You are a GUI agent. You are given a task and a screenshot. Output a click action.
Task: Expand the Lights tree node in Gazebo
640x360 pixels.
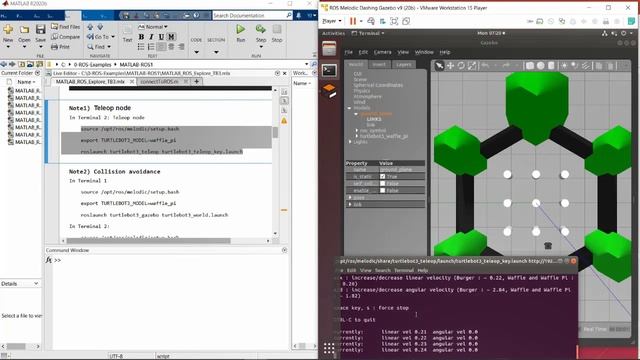(350, 142)
